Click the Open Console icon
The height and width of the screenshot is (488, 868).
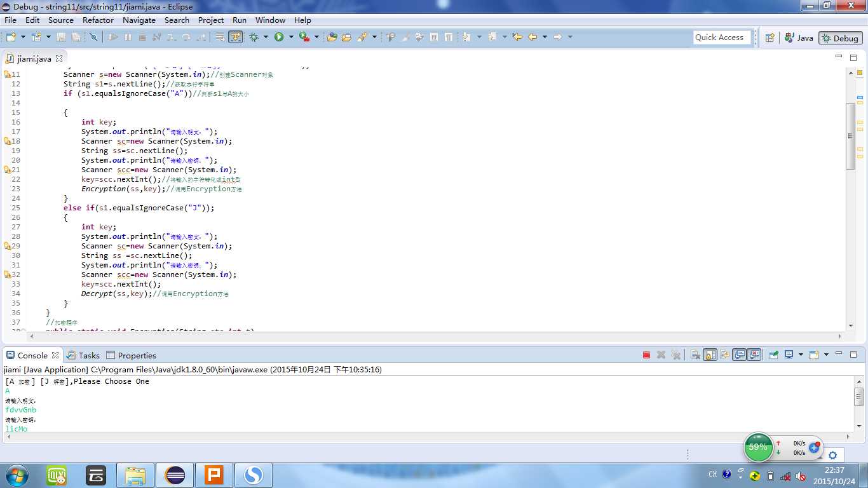click(813, 355)
